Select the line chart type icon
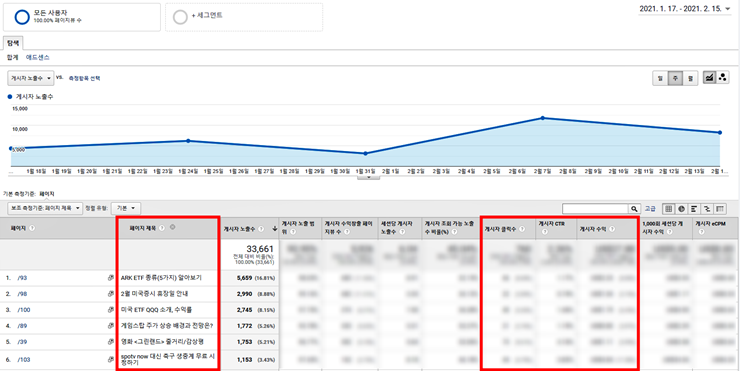 pos(709,78)
